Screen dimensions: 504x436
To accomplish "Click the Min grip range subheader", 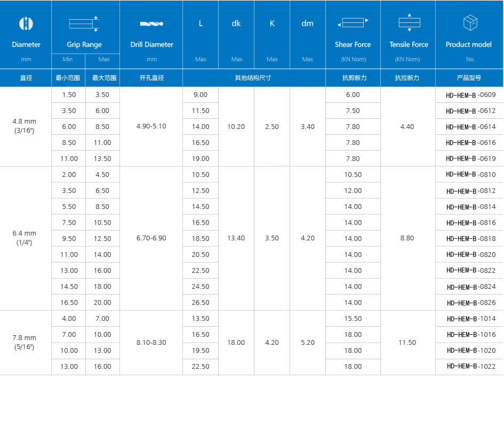I will (x=68, y=59).
